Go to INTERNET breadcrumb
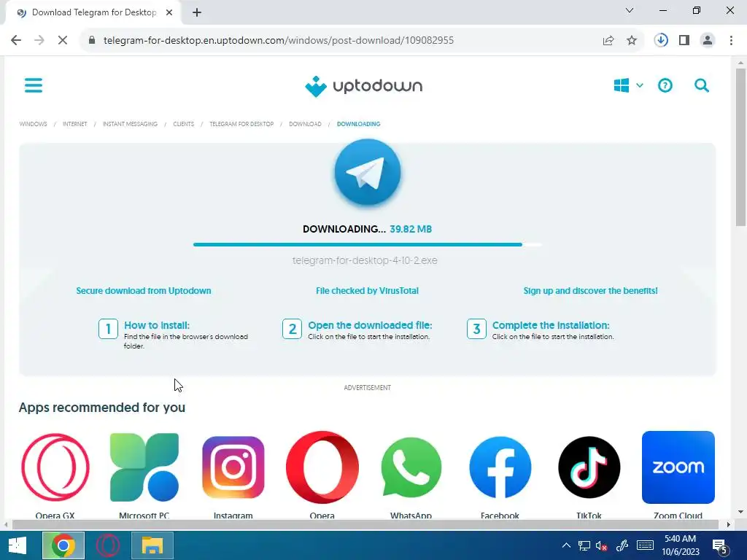 pos(75,124)
